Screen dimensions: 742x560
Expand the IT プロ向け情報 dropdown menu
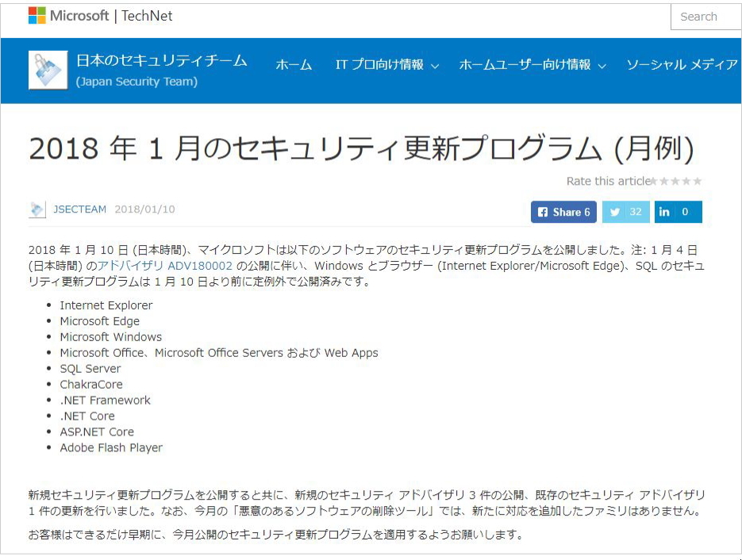click(x=386, y=65)
